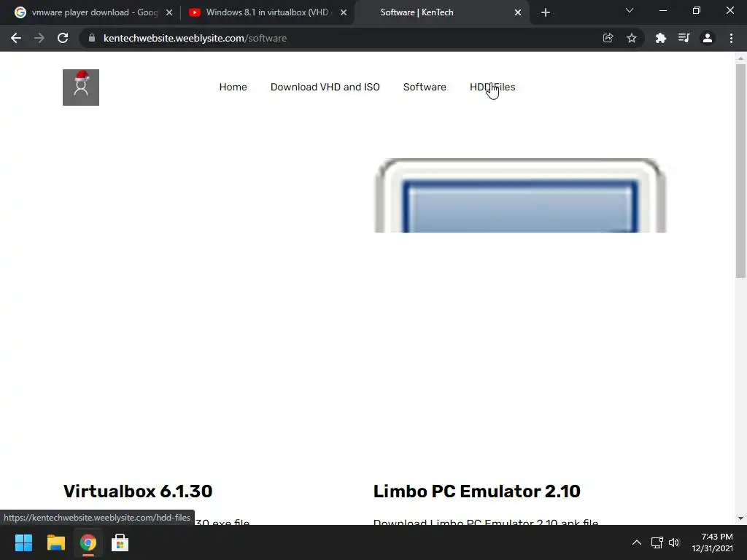Click the Limbo PC Emulator 2.10 heading
The height and width of the screenshot is (560, 747).
tap(477, 491)
